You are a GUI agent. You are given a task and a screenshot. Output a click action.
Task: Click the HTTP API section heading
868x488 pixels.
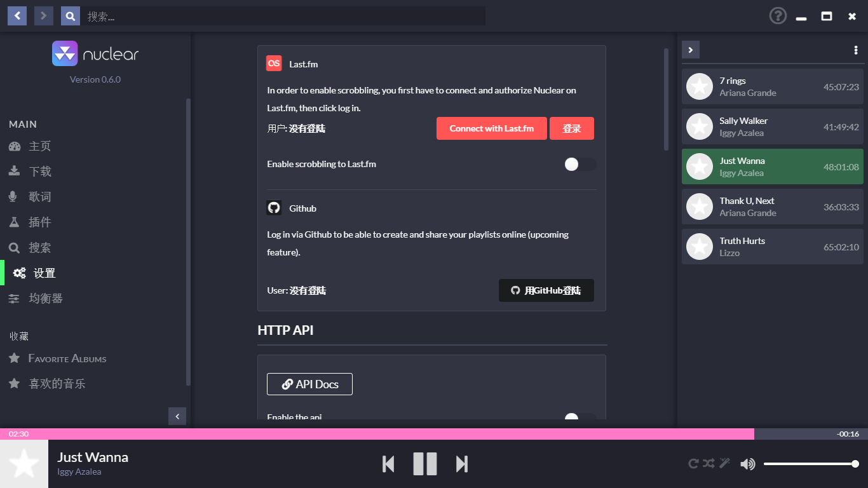(x=285, y=330)
